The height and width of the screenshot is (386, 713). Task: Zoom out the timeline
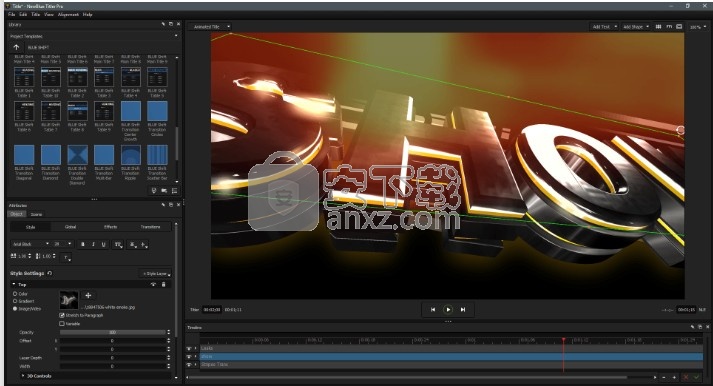664,377
